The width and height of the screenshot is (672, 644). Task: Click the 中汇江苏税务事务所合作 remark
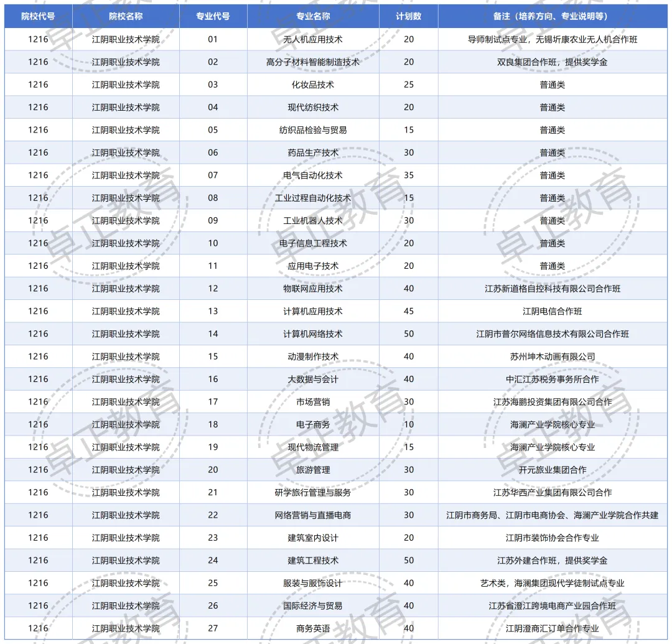[x=553, y=379]
